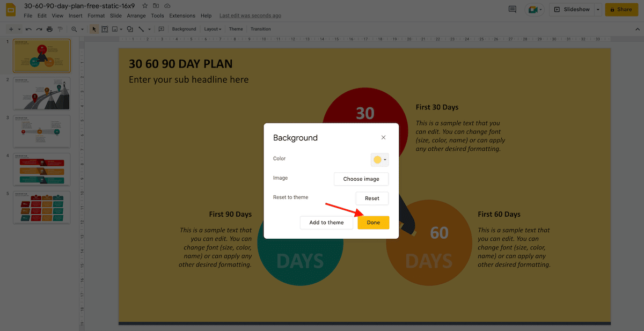
Task: Click the New slide plus icon
Action: pos(11,29)
